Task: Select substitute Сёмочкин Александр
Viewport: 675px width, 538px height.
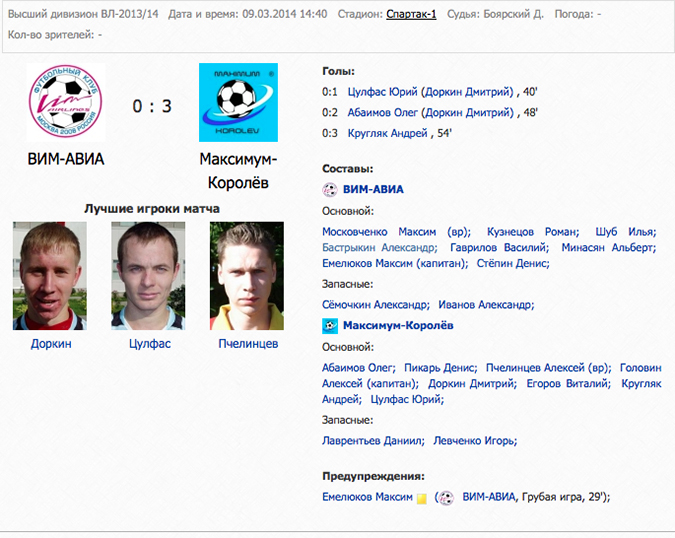Action: [376, 305]
